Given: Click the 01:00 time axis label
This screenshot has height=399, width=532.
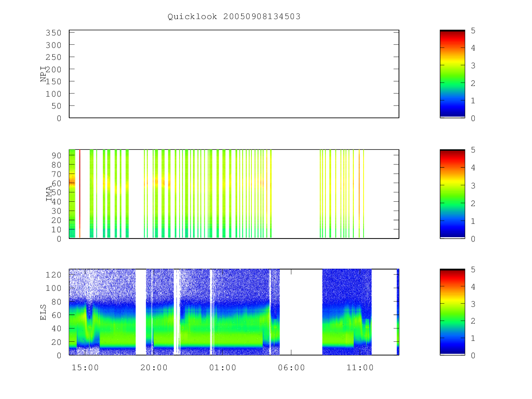Looking at the screenshot, I should [x=223, y=368].
